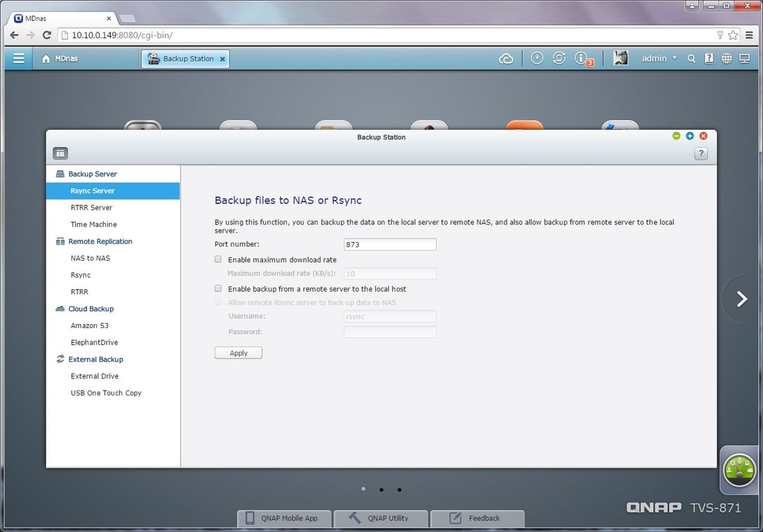Click the admin profile picture

621,58
